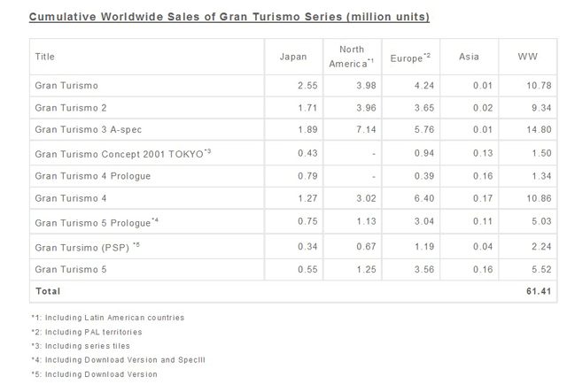567x392 pixels.
Task: Click WW value 1.50
Action: click(x=541, y=153)
